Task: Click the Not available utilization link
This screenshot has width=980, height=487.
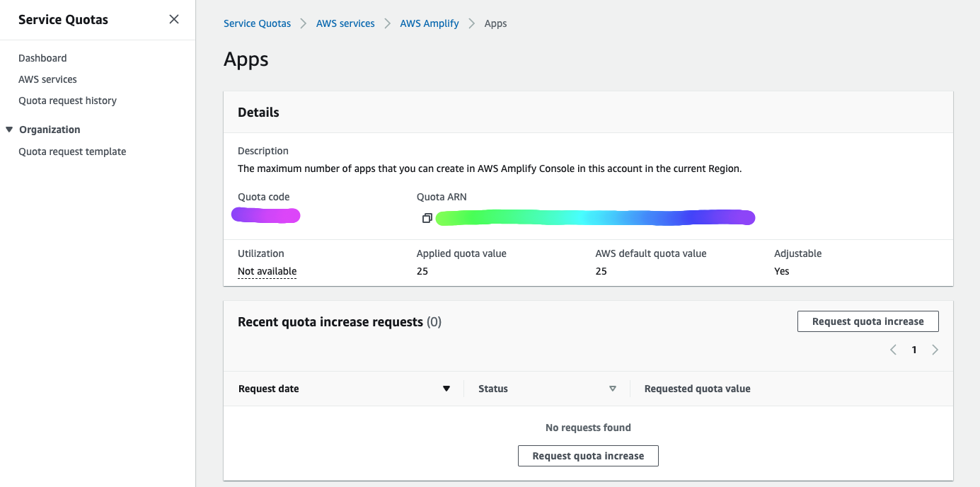Action: 267,271
